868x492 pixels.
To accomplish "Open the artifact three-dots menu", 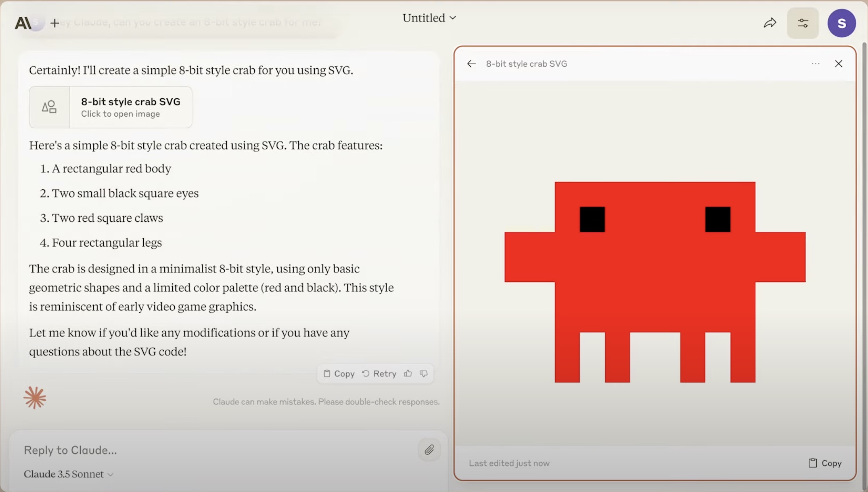I will pyautogui.click(x=816, y=63).
